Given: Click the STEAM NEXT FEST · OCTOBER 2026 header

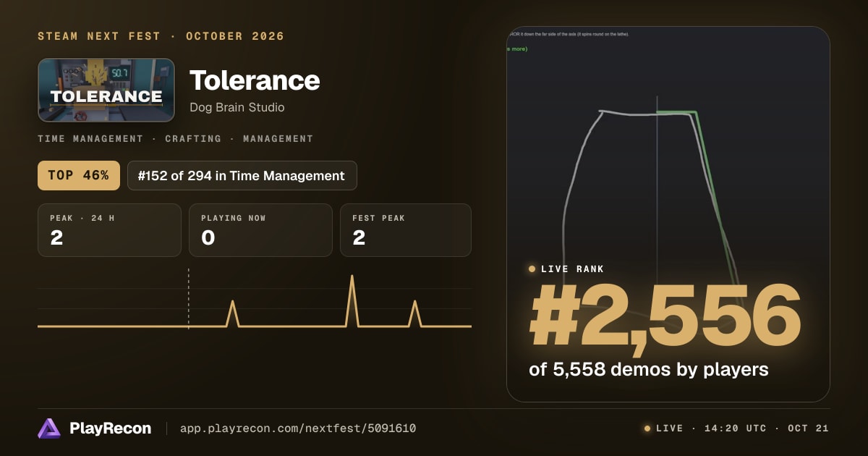Looking at the screenshot, I should 161,36.
